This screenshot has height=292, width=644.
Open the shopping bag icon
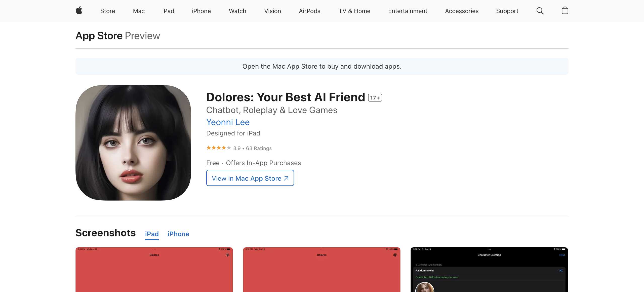pyautogui.click(x=565, y=11)
